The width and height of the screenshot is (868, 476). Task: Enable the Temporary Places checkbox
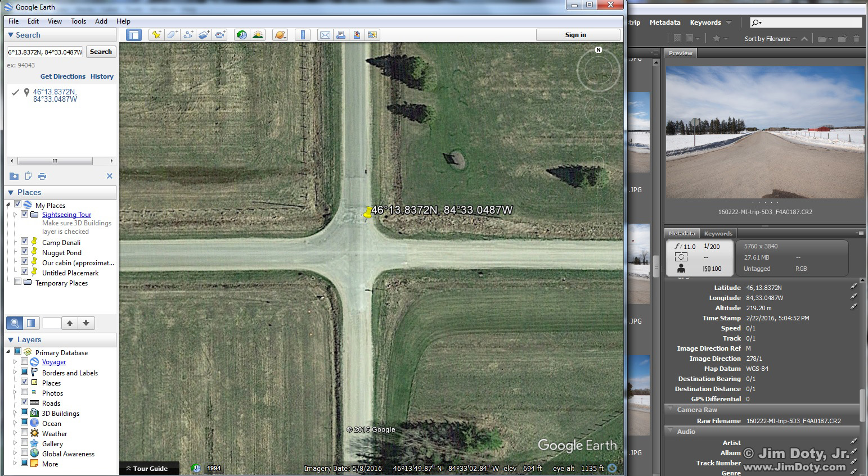coord(18,282)
